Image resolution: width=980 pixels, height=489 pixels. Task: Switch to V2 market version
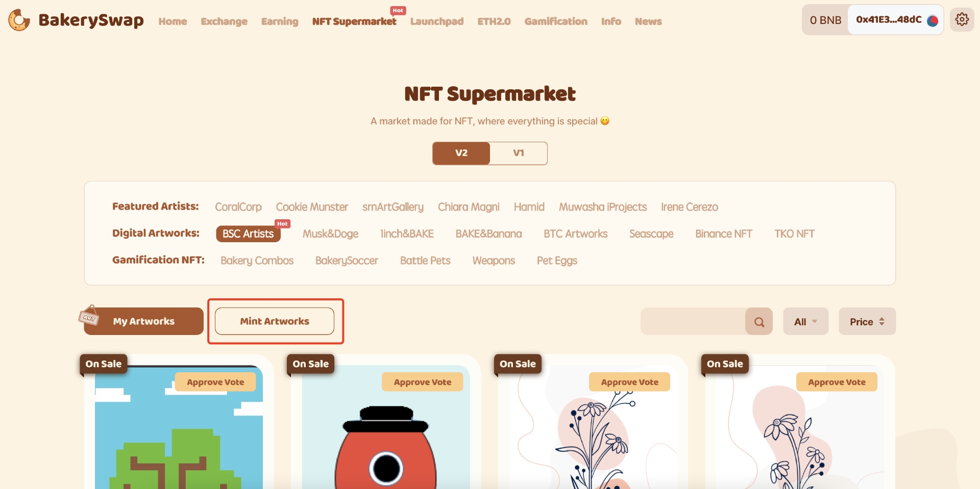[x=461, y=153]
